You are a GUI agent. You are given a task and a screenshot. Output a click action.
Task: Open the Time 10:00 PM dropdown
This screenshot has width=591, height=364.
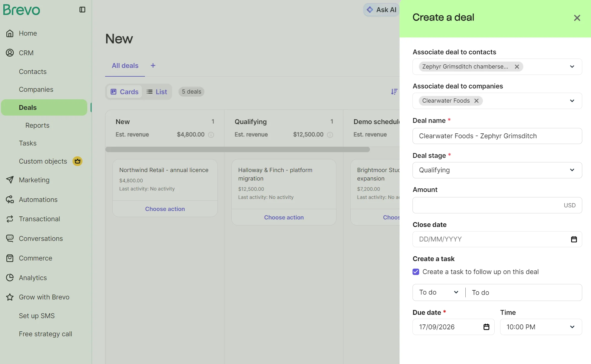[541, 327]
